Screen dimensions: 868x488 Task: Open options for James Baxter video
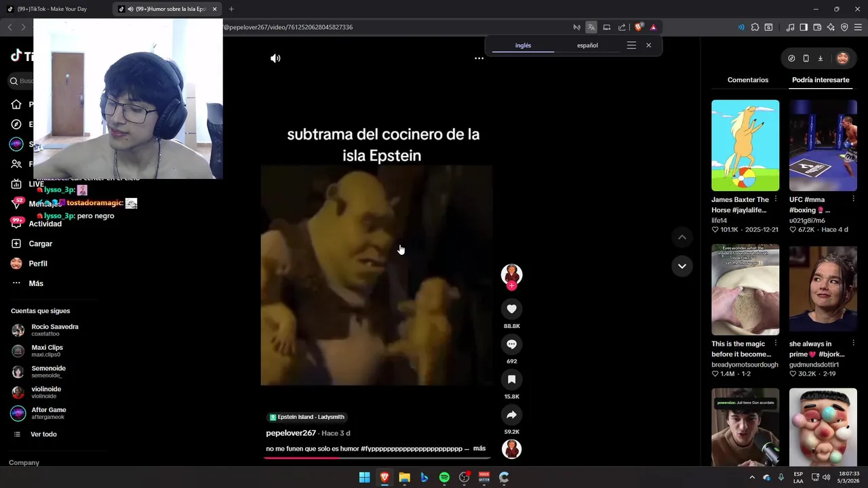click(776, 199)
